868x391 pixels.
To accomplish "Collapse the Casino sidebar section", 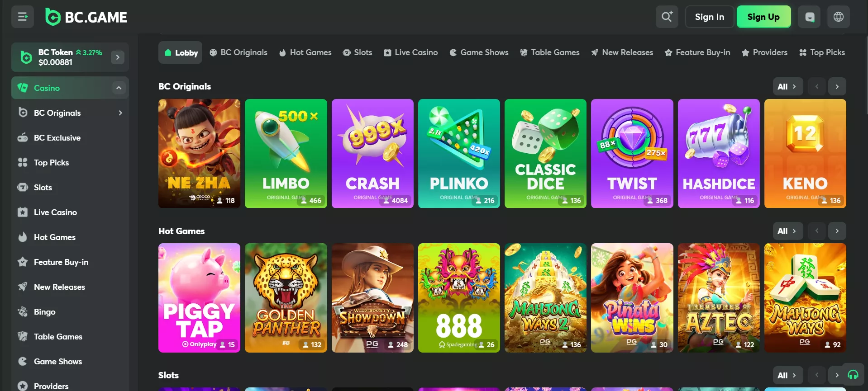I will tap(119, 88).
